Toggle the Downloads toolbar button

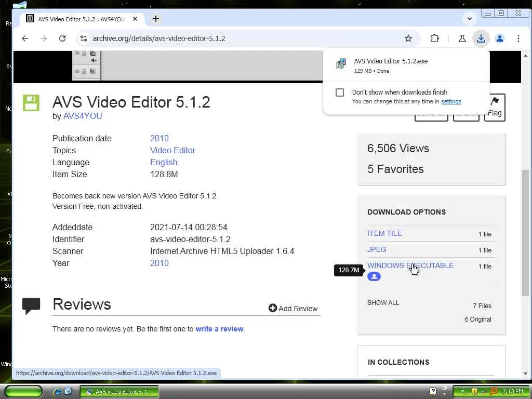481,38
